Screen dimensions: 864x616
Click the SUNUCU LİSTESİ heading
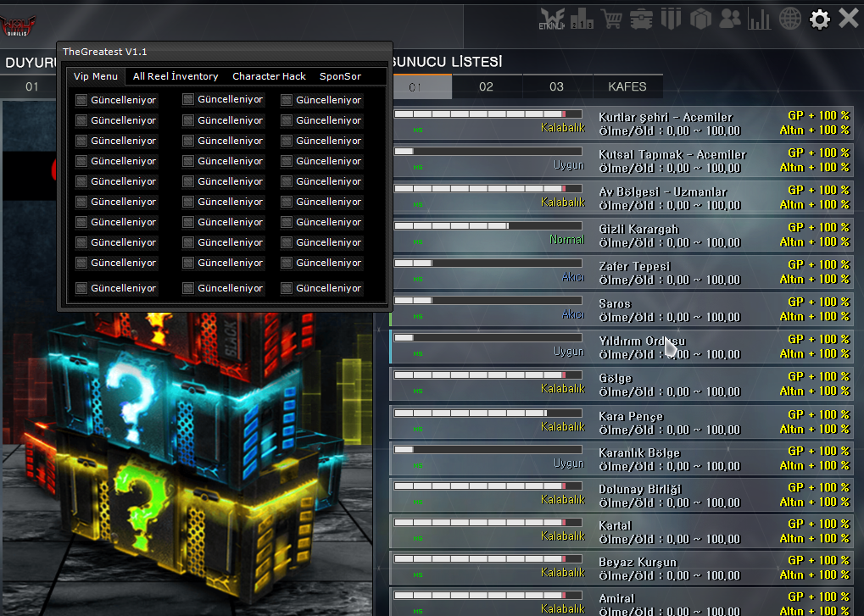coord(447,62)
